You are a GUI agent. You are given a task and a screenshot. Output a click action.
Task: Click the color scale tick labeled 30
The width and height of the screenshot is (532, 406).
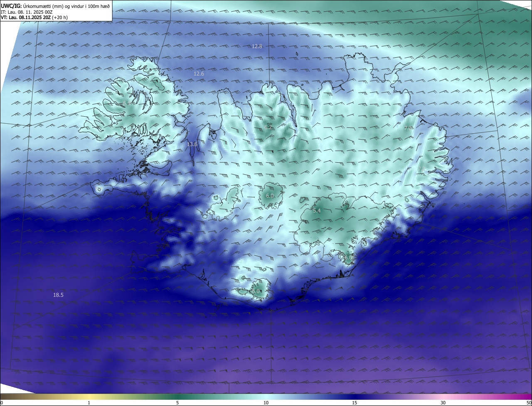point(443,403)
